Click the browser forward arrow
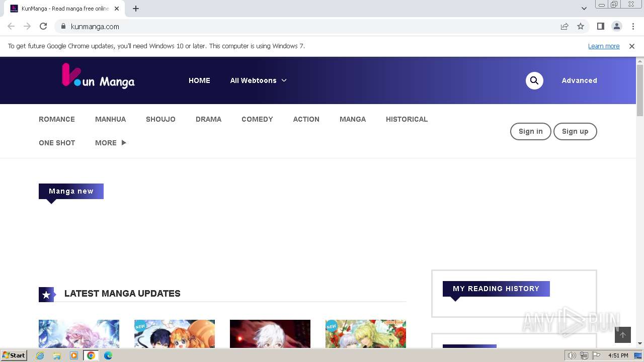The width and height of the screenshot is (644, 362). (27, 26)
